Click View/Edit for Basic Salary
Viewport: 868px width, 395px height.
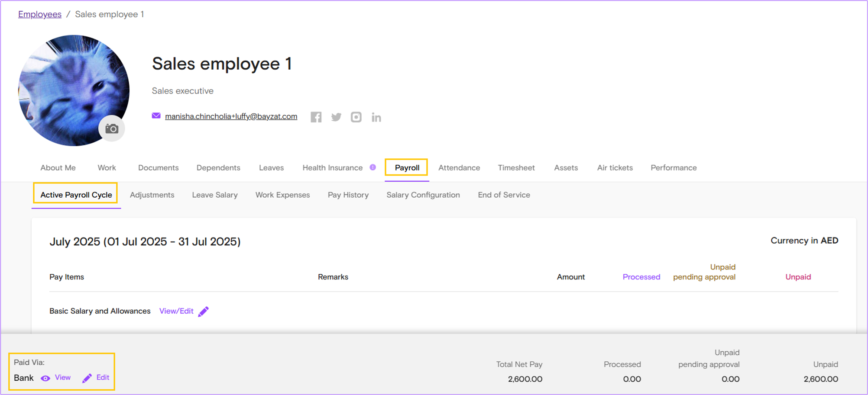point(176,311)
